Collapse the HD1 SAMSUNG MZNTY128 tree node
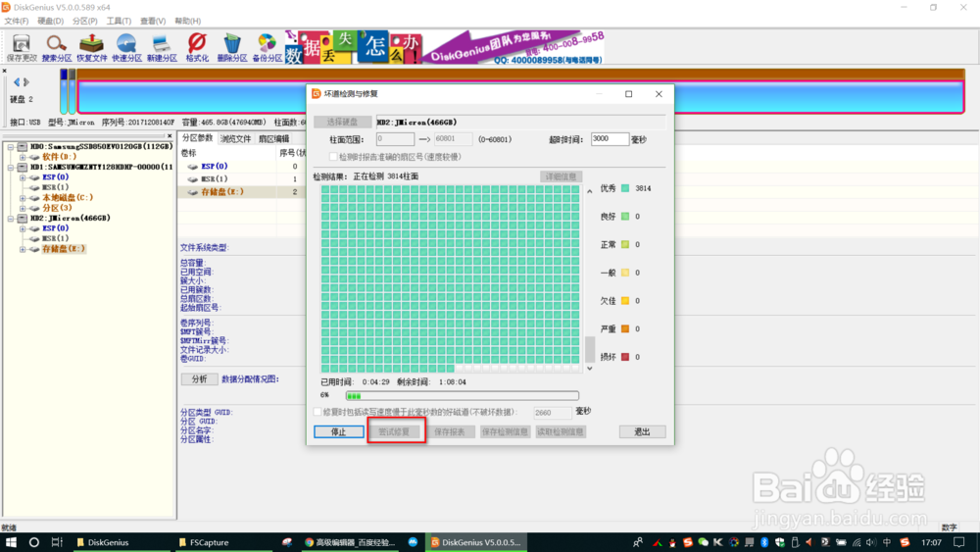Viewport: 980px width, 552px height. 11,167
